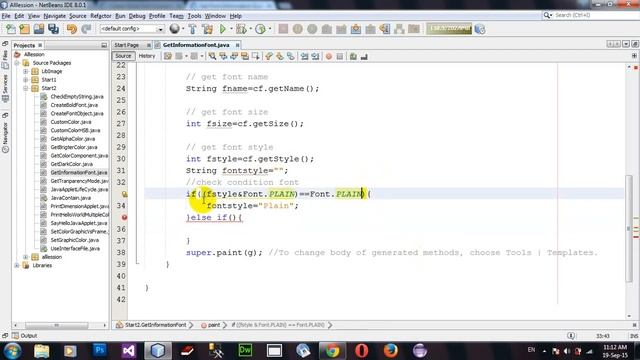Viewport: 640px width, 360px height.
Task: Select UseInterfaceFile.java in the Projects tree
Action: [75, 249]
